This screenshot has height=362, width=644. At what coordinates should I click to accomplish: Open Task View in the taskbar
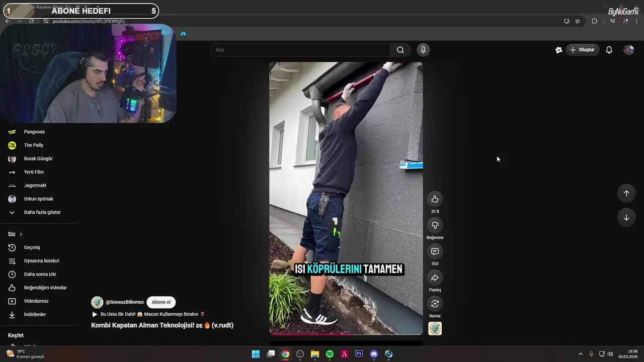click(x=271, y=354)
